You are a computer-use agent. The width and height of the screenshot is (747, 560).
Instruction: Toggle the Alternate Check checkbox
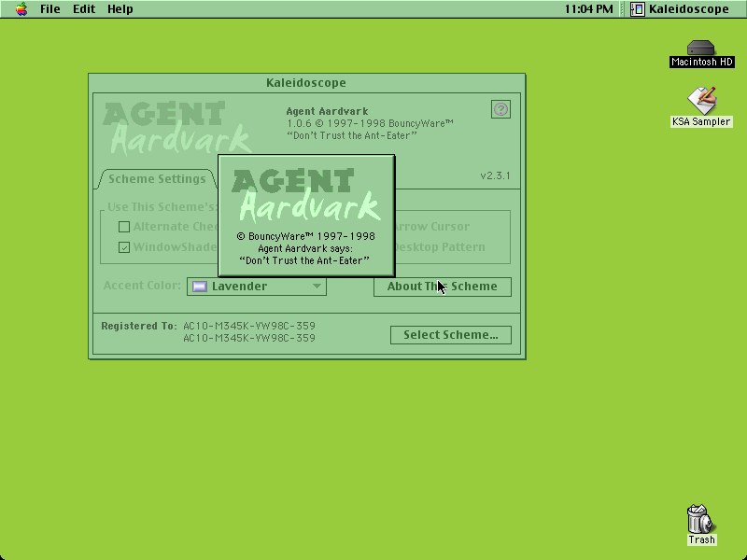pos(124,227)
